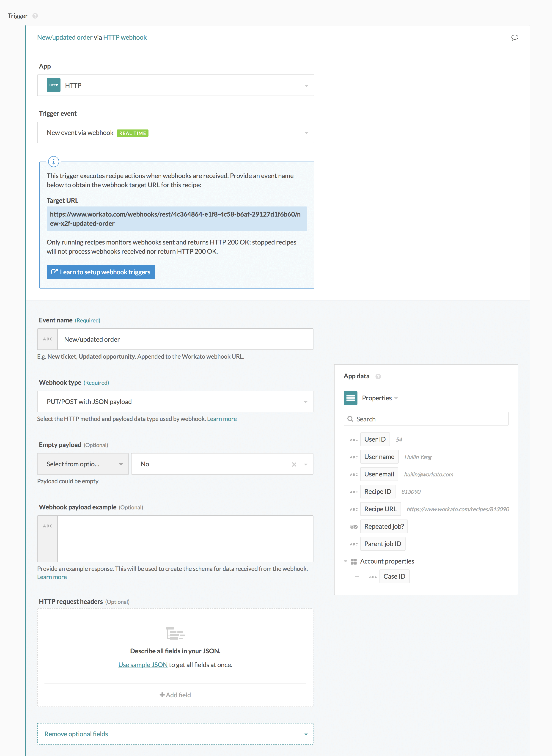
Task: Click the Use sample JSON link
Action: (143, 665)
